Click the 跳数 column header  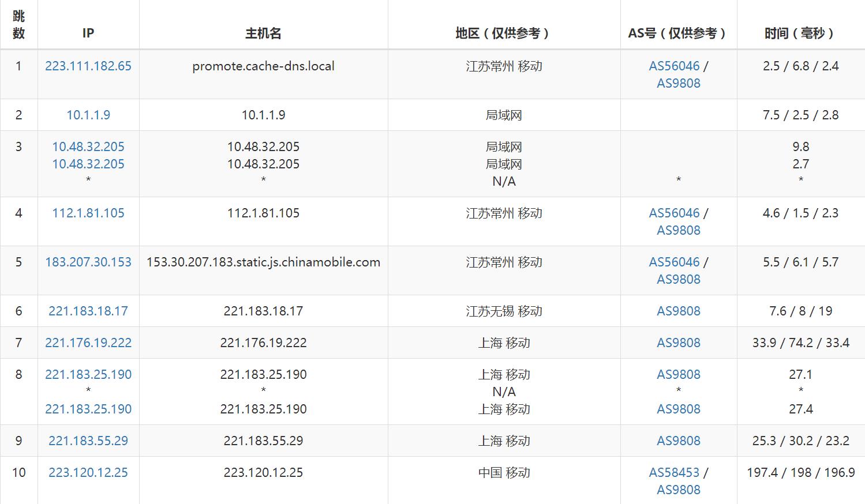(x=18, y=25)
